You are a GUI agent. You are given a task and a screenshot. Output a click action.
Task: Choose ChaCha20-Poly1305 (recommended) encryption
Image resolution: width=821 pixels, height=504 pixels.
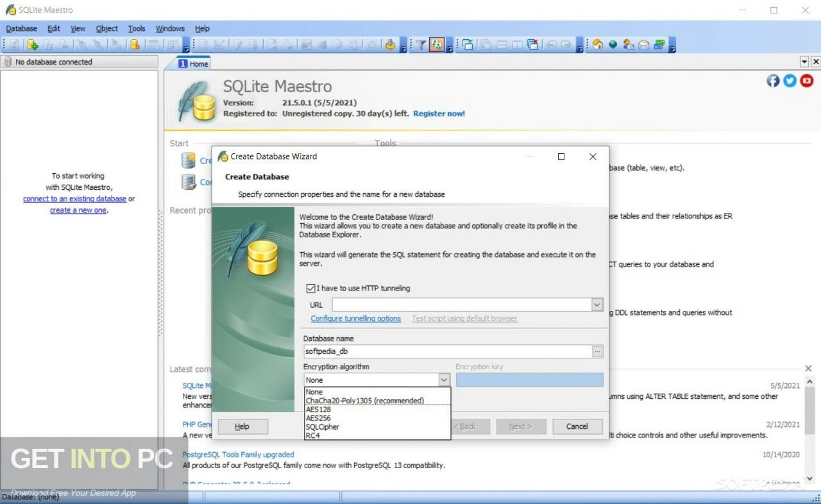377,401
